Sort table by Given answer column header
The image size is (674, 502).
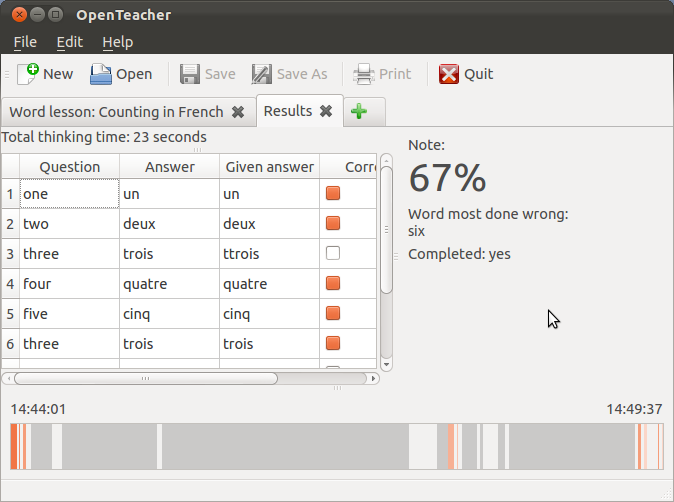[x=269, y=167]
